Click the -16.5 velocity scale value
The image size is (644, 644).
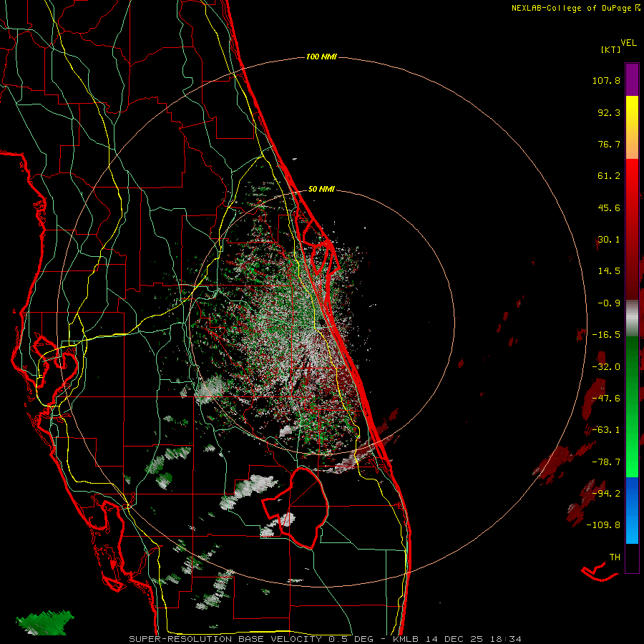(x=606, y=335)
